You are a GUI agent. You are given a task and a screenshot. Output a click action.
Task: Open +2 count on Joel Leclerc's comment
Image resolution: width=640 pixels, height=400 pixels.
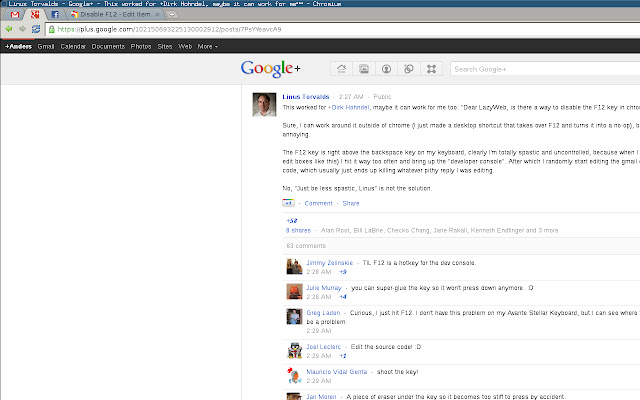pos(343,356)
